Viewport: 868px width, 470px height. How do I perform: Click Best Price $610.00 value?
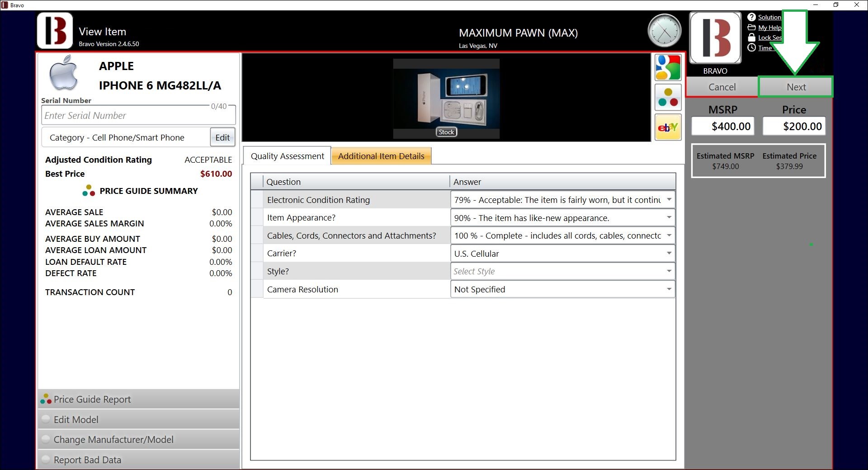tap(216, 174)
